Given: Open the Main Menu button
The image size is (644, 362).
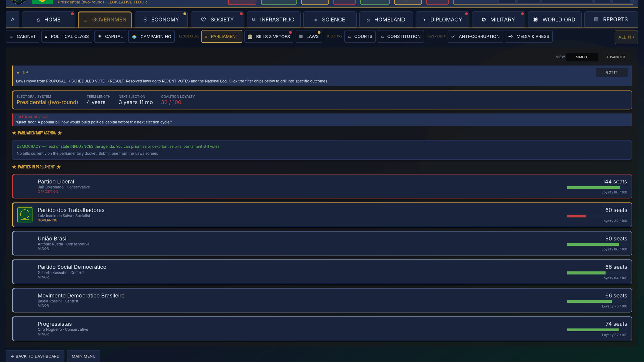Looking at the screenshot, I should pos(84,356).
